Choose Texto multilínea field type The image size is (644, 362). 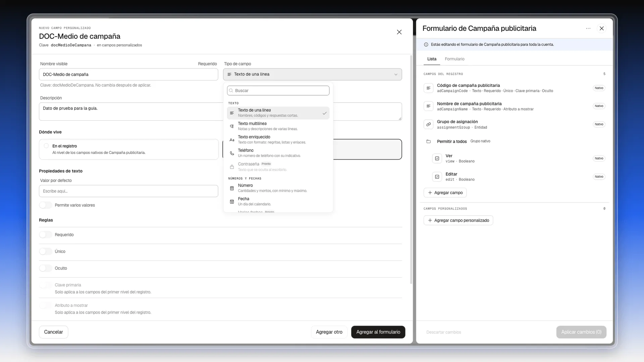[278, 126]
